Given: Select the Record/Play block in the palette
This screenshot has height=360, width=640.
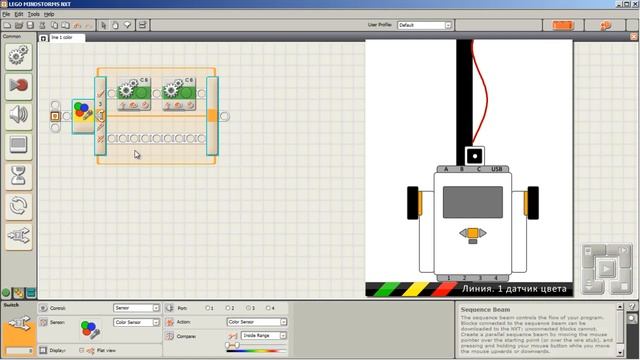Looking at the screenshot, I should click(x=18, y=86).
